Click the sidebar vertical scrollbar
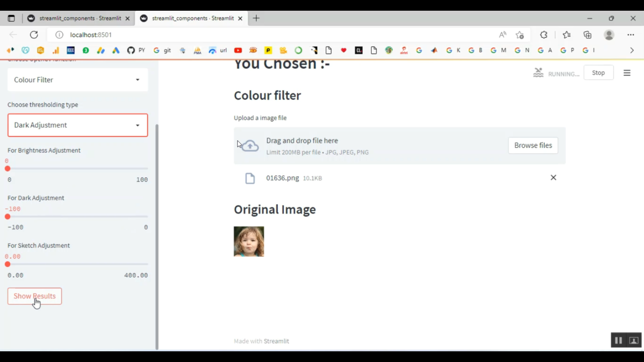 click(157, 236)
